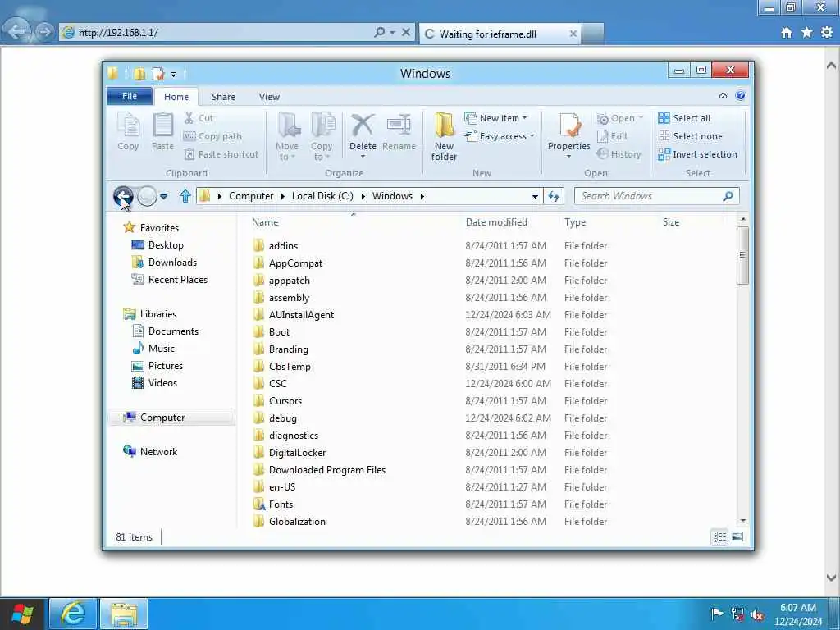The width and height of the screenshot is (840, 630).
Task: Go back with Explorer back arrow
Action: pyautogui.click(x=123, y=196)
